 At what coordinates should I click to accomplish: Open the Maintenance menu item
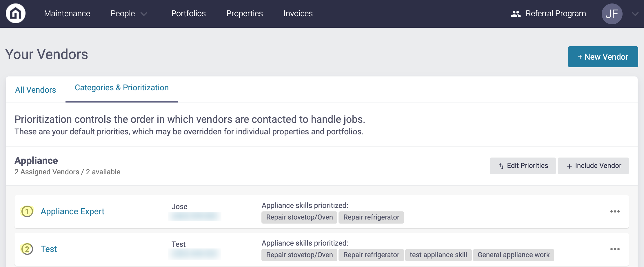(67, 13)
